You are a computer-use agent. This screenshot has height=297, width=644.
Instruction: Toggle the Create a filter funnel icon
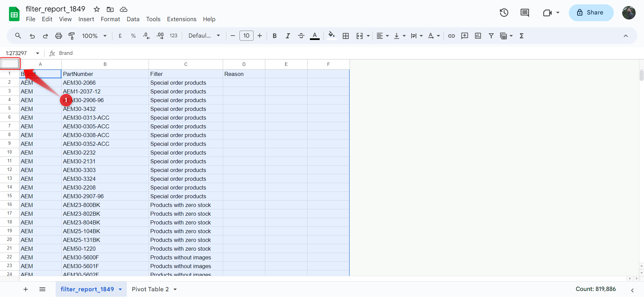491,36
